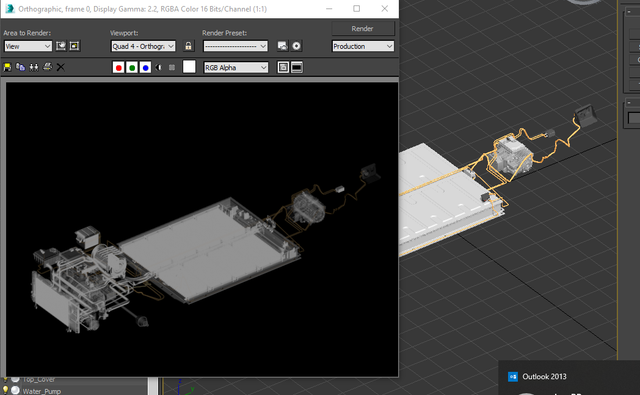The height and width of the screenshot is (395, 640).
Task: Click the Outlook icon in preview
Action: [513, 377]
